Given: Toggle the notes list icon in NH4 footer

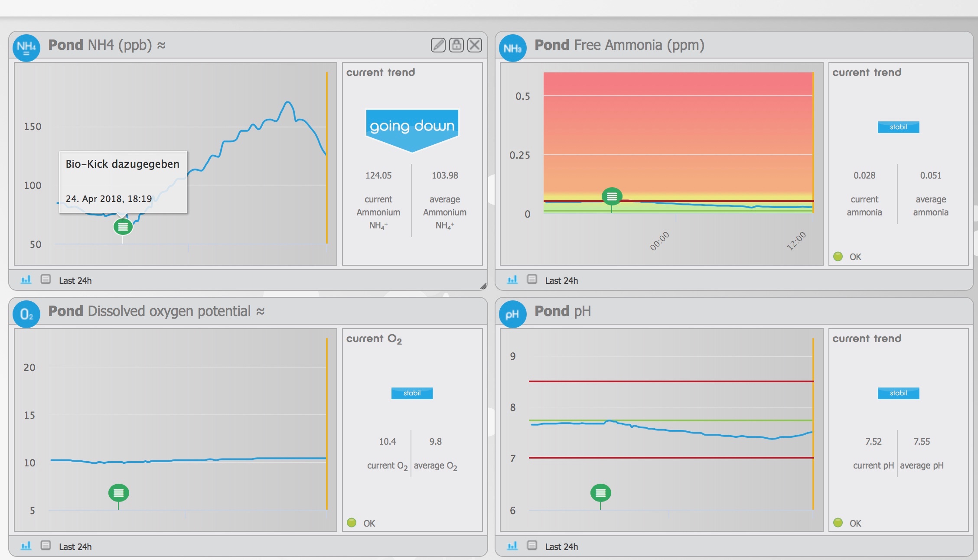Looking at the screenshot, I should click(x=46, y=279).
